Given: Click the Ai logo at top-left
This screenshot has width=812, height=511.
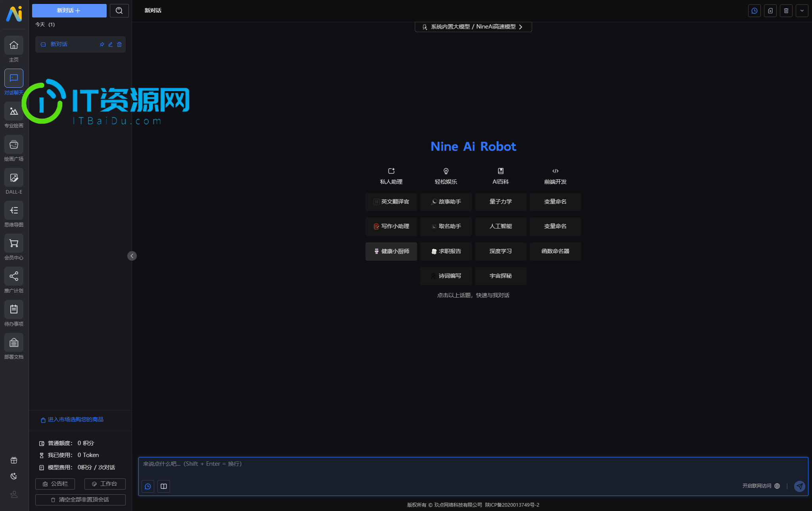Looking at the screenshot, I should coord(14,14).
